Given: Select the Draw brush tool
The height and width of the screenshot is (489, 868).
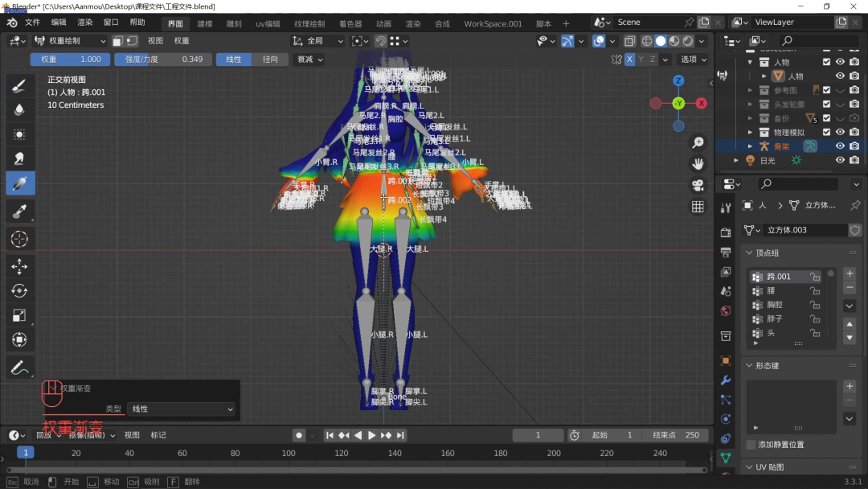Looking at the screenshot, I should click(20, 85).
